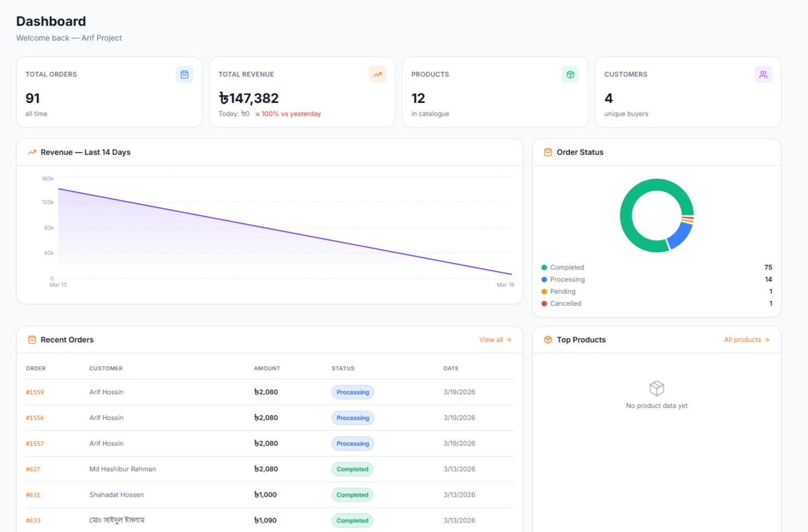Click the Customers people icon
Screen dimensions: 808x532
coord(764,74)
